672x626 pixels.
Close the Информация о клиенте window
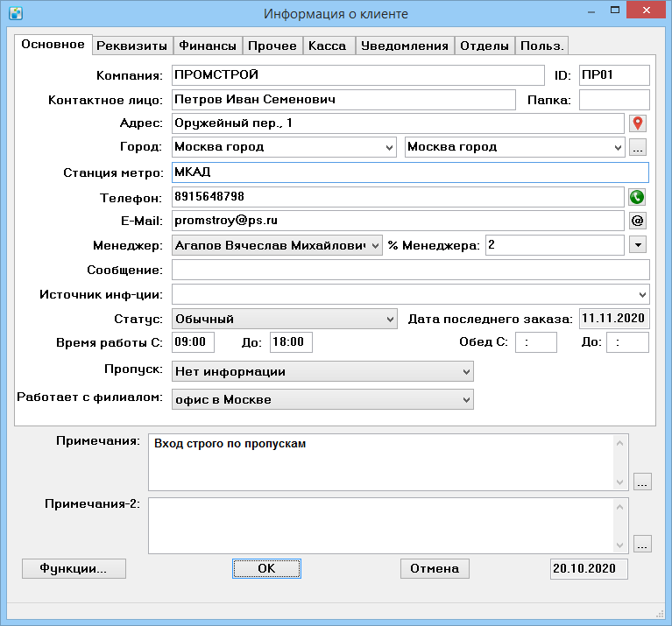[647, 10]
